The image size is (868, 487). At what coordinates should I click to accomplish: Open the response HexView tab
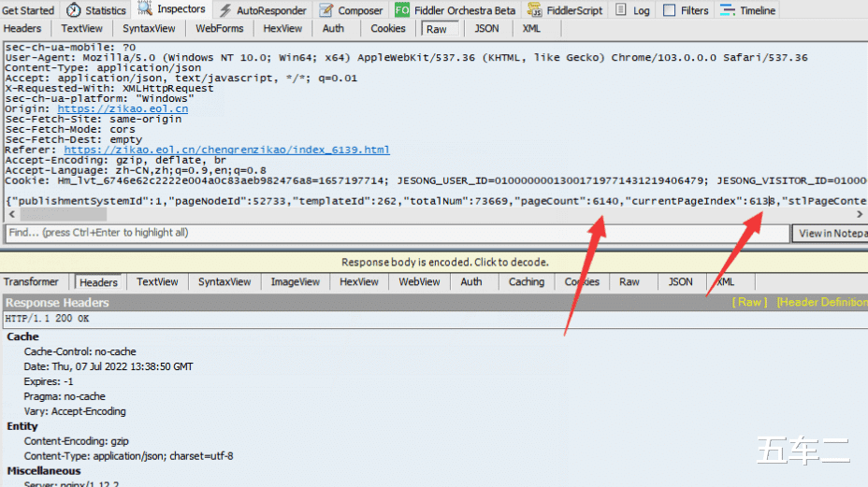[x=359, y=281]
